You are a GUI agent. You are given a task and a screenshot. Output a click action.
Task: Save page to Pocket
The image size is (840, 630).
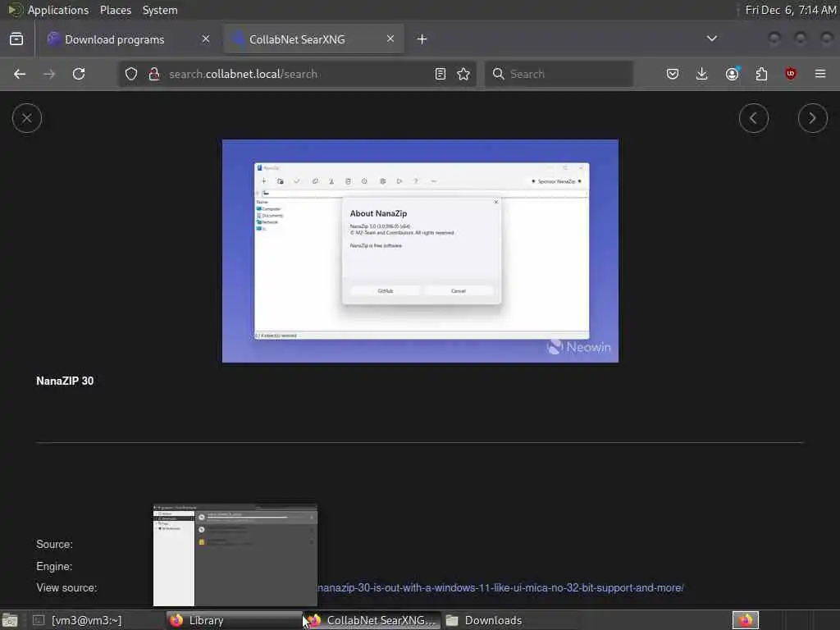click(673, 74)
